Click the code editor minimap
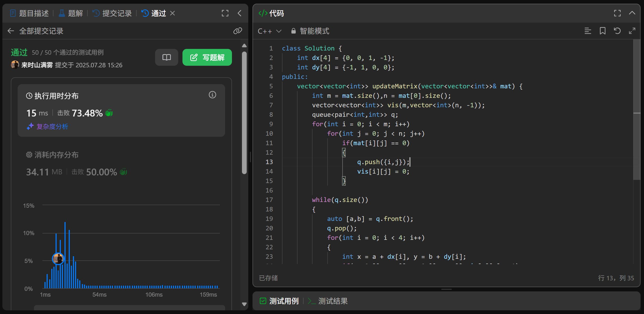 pyautogui.click(x=637, y=109)
